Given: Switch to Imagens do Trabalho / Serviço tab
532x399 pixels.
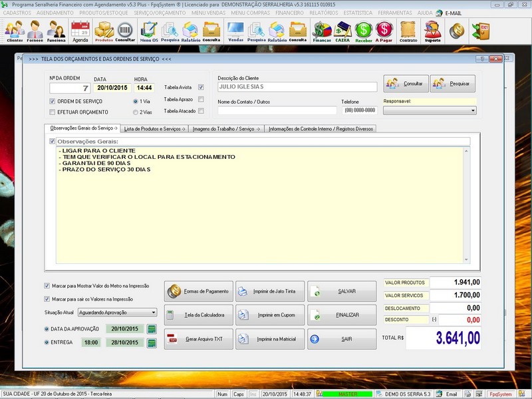Looking at the screenshot, I should point(226,129).
